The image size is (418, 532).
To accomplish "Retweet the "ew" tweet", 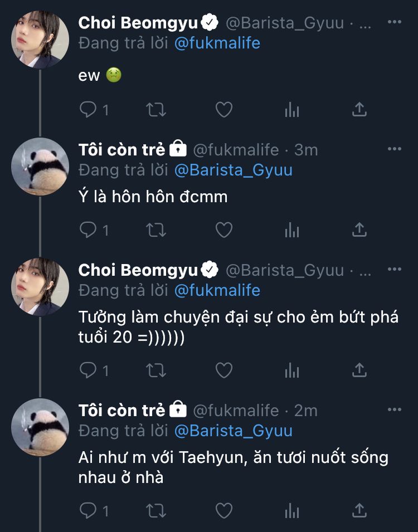I will pos(155,110).
